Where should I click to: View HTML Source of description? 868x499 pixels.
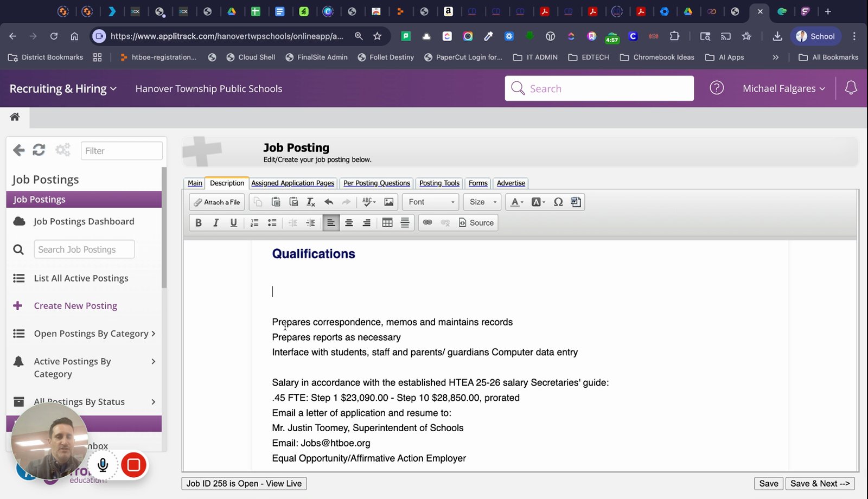476,222
